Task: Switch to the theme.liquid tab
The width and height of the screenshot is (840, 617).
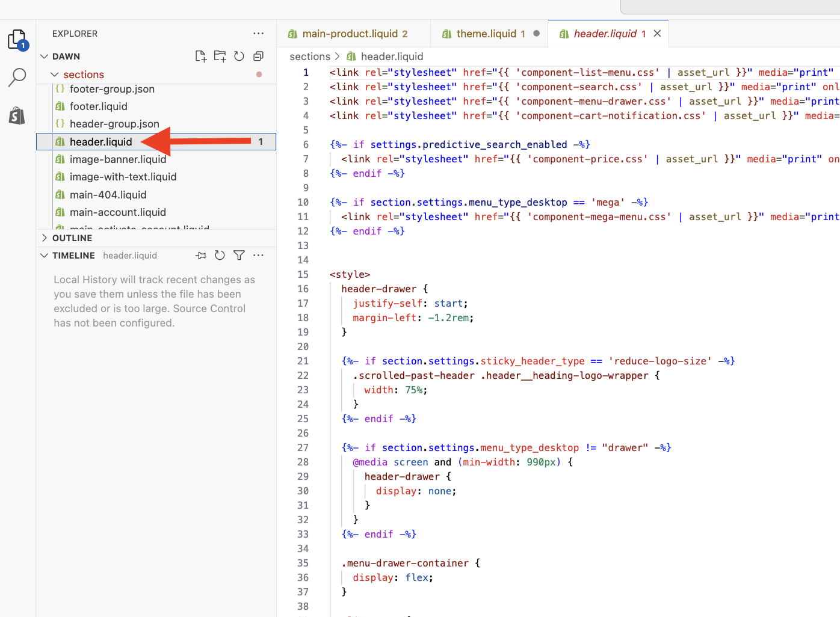Action: 486,34
